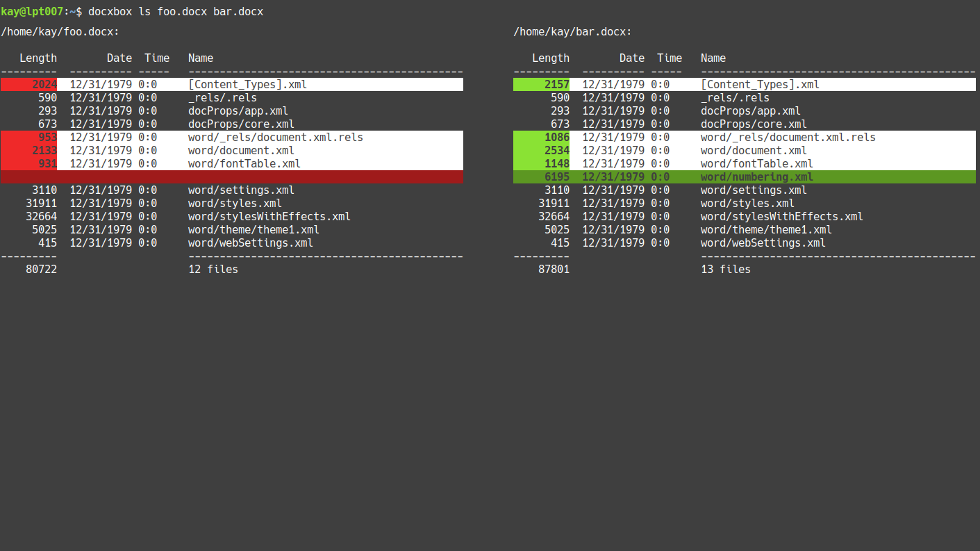Image resolution: width=980 pixels, height=551 pixels.
Task: Click the 'Time' column header in the bar.docx listing
Action: pyautogui.click(x=670, y=58)
